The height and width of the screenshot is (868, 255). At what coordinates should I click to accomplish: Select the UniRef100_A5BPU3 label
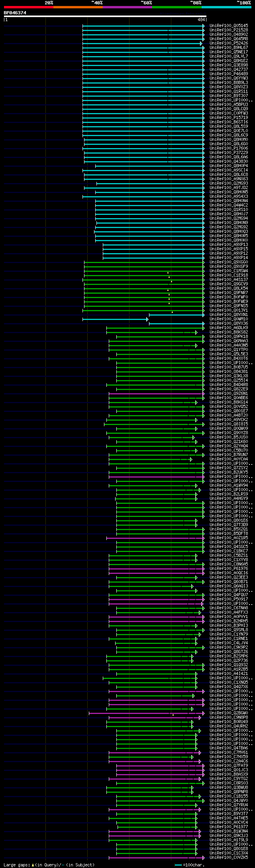coord(229,105)
